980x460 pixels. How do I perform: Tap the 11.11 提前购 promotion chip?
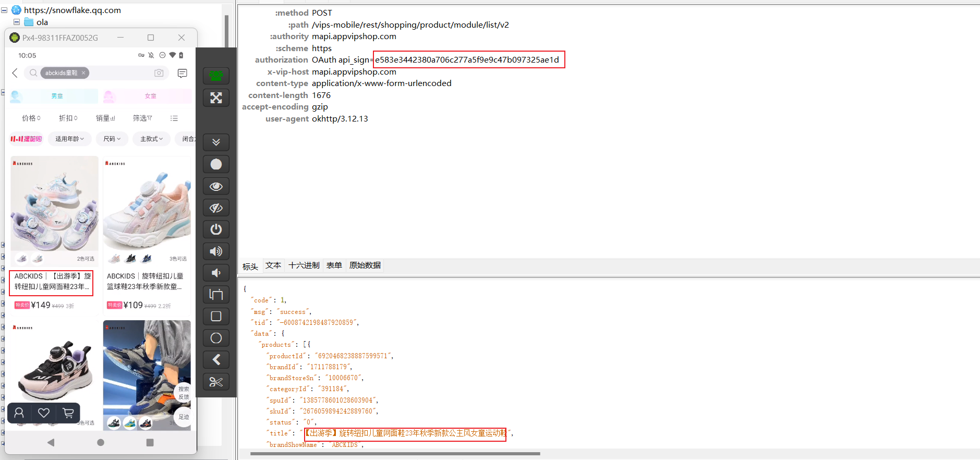point(26,139)
